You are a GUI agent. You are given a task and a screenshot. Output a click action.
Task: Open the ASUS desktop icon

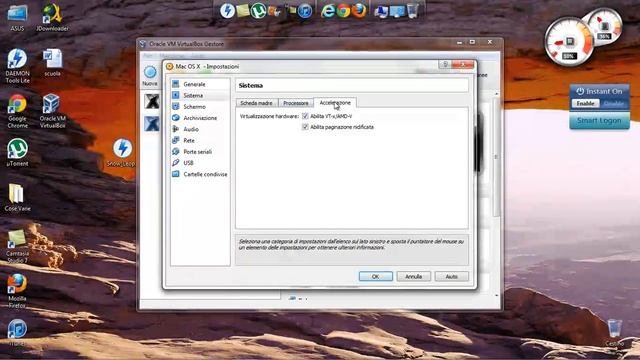click(17, 18)
